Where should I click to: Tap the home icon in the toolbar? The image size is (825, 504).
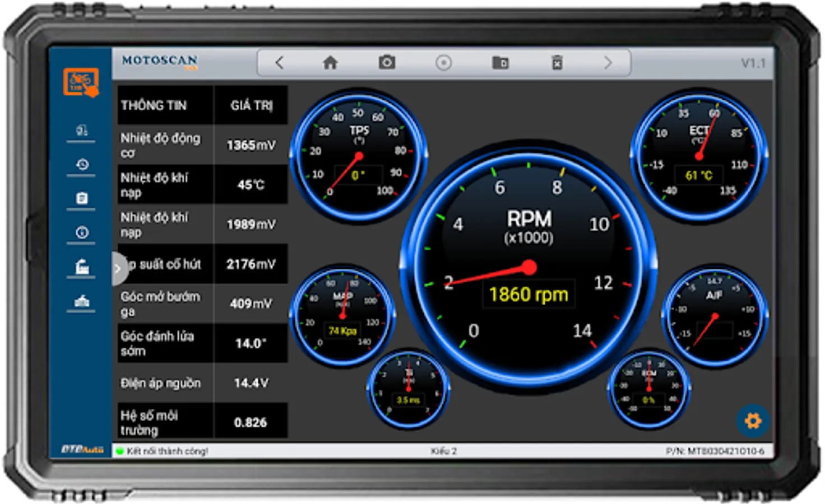[x=330, y=63]
